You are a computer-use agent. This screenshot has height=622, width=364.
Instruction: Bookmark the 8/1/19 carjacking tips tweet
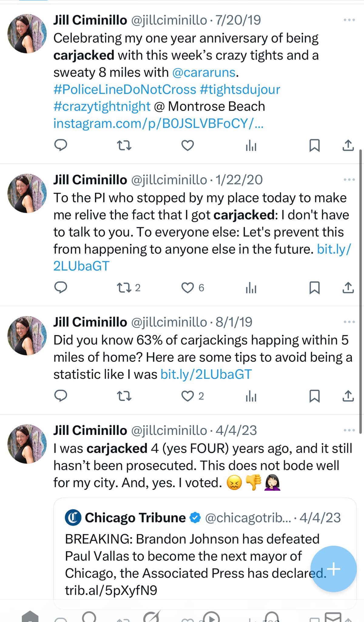point(314,396)
